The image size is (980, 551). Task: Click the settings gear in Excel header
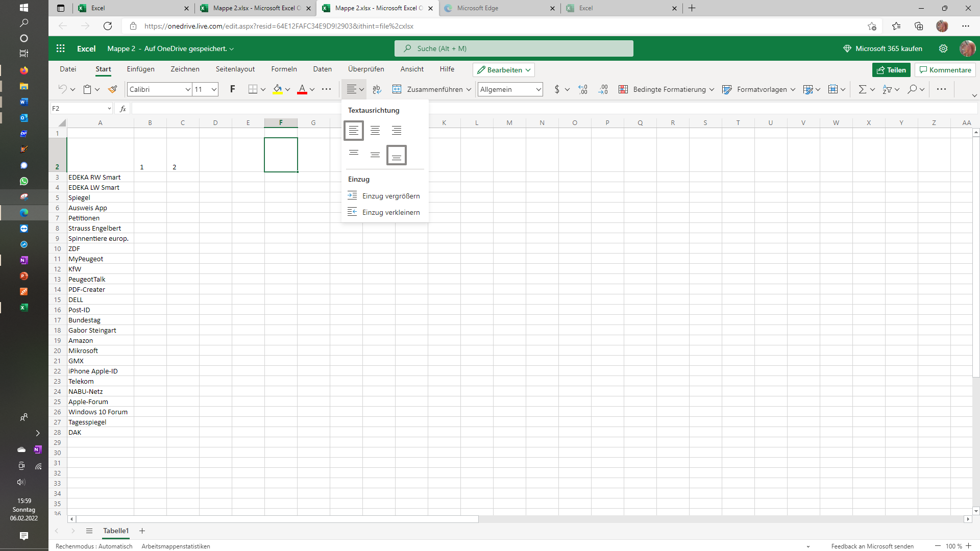click(943, 48)
